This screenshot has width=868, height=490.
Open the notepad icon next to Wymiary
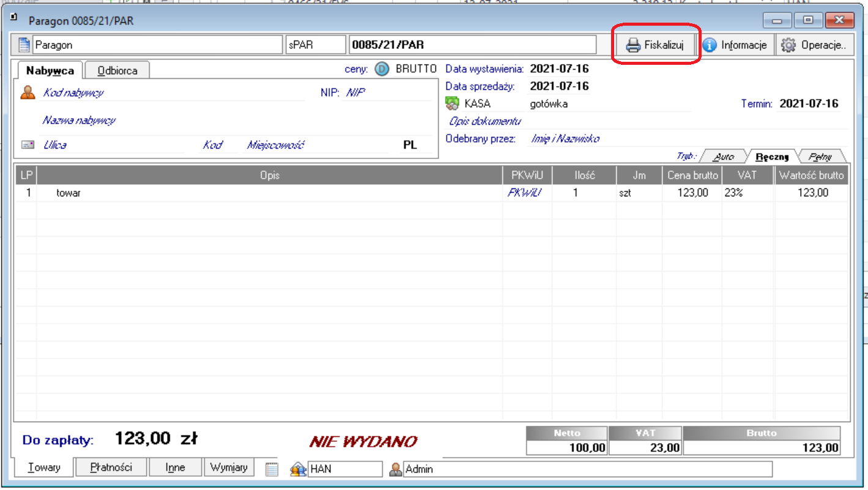(x=272, y=469)
